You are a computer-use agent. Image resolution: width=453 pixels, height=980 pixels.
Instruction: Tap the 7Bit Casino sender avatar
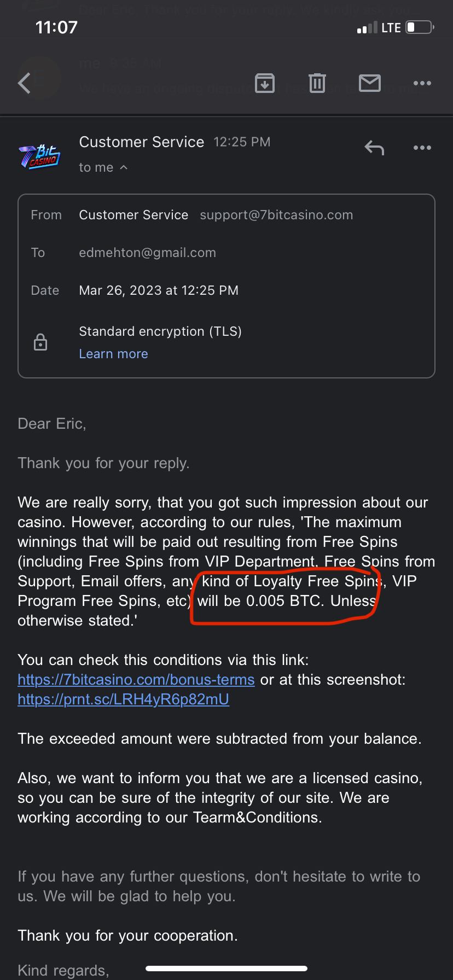(x=39, y=155)
